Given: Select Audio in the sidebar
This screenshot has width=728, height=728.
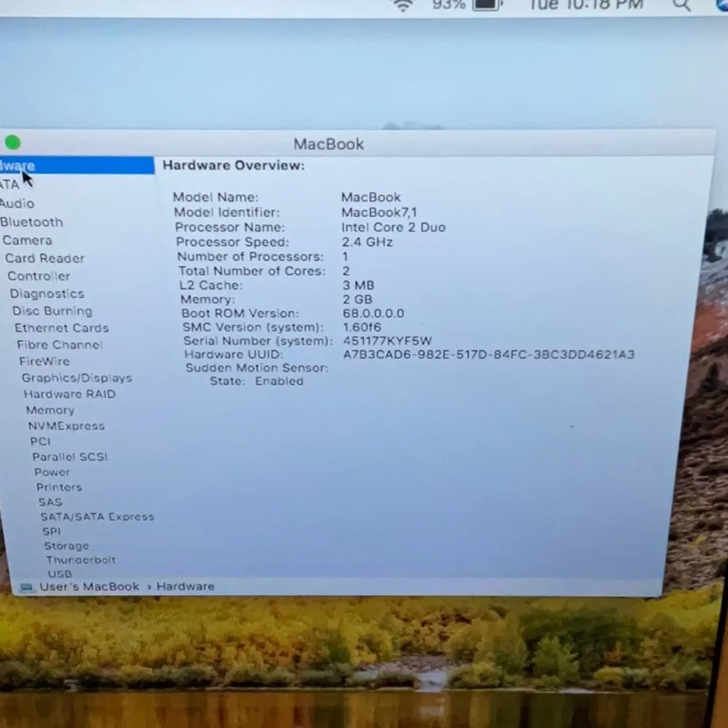Looking at the screenshot, I should tap(17, 203).
